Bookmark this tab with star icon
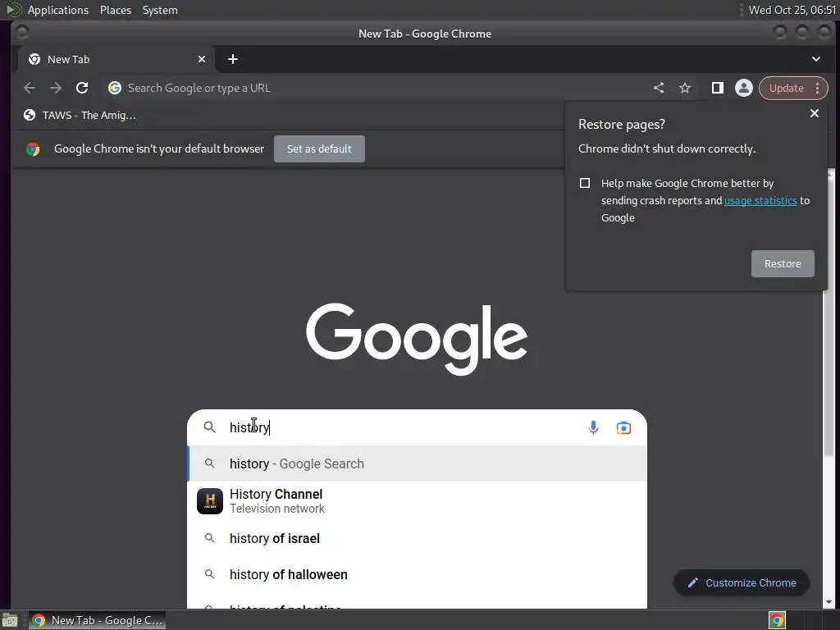 pyautogui.click(x=685, y=88)
